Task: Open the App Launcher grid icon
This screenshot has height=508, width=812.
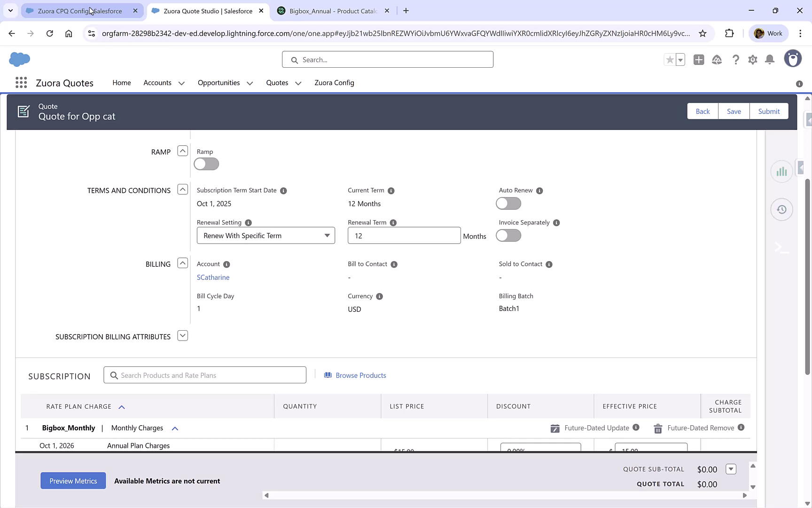Action: 21,82
